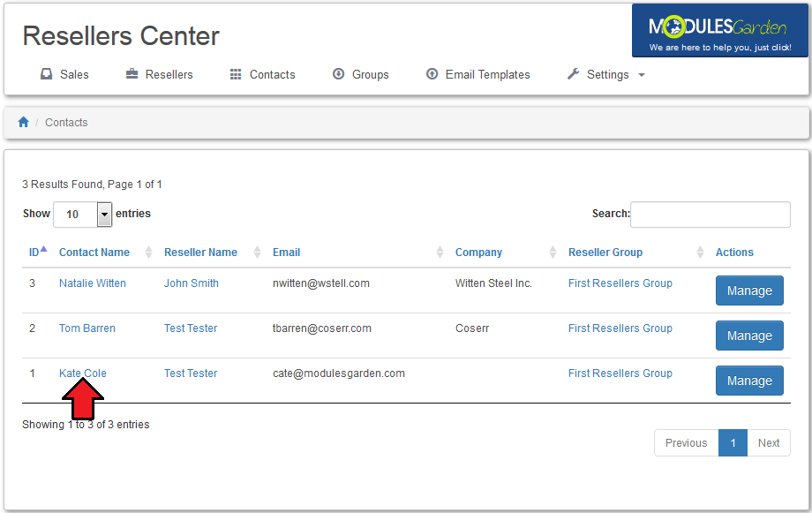Image resolution: width=812 pixels, height=513 pixels.
Task: Manage the Tom Barren contact
Action: [x=749, y=336]
